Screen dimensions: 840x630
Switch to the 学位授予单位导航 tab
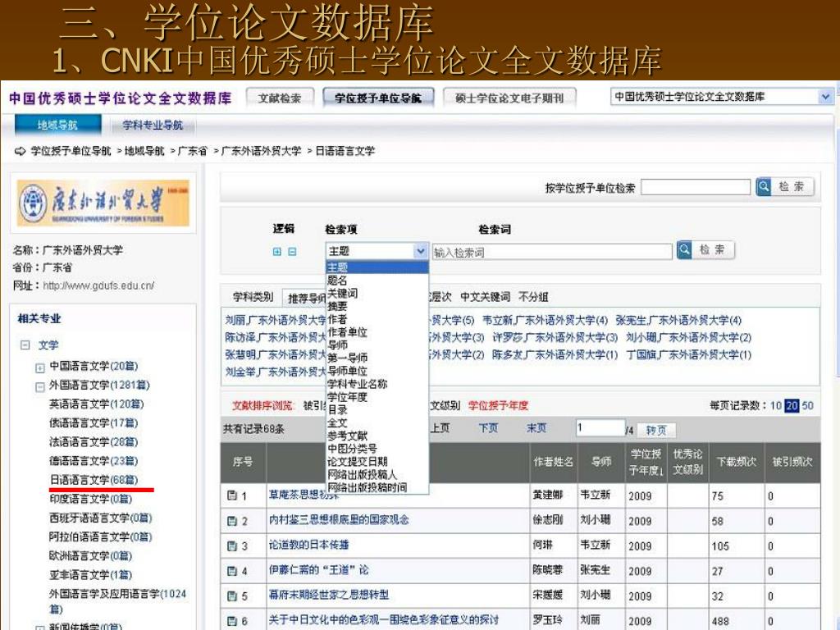[x=377, y=98]
